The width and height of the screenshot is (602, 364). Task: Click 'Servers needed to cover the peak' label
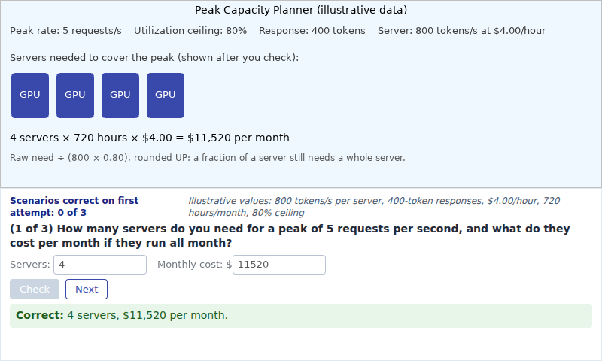point(154,58)
